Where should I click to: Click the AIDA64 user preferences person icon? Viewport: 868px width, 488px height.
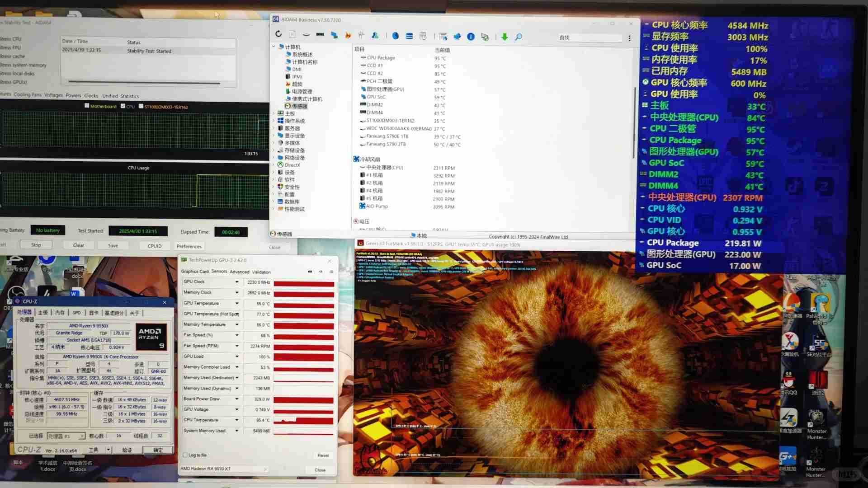tap(375, 35)
